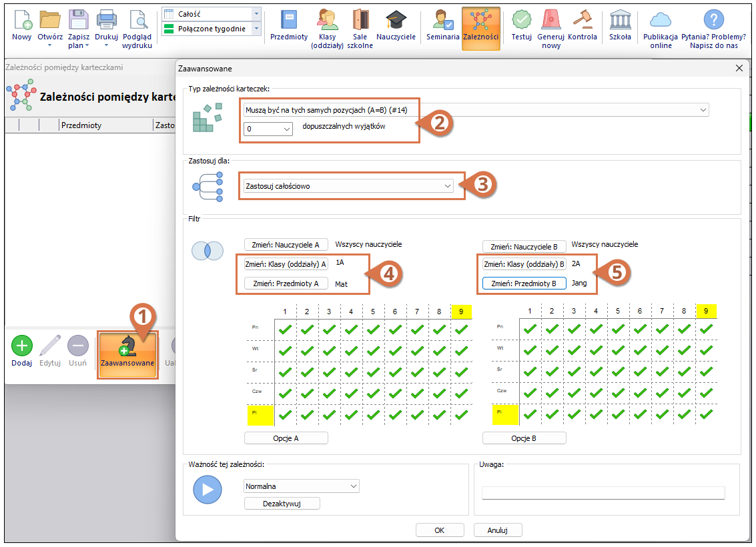Open Podgląd wydruku print preview
756x547 pixels.
click(137, 28)
